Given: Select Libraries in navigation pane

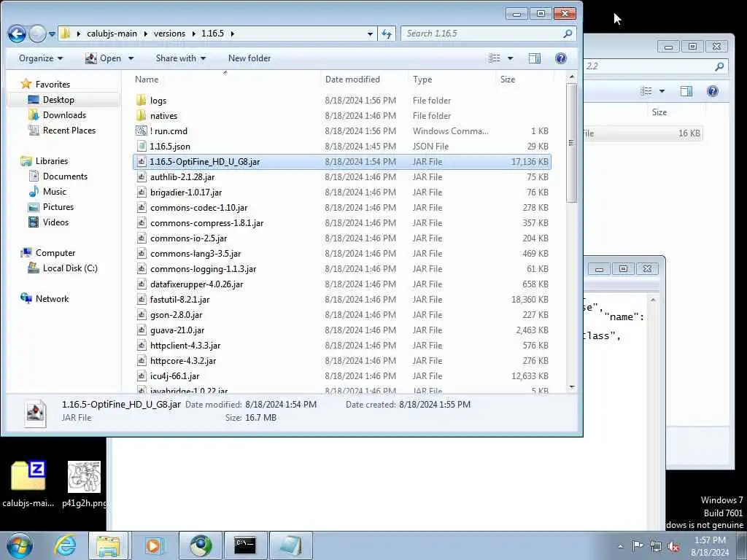Looking at the screenshot, I should coord(52,161).
